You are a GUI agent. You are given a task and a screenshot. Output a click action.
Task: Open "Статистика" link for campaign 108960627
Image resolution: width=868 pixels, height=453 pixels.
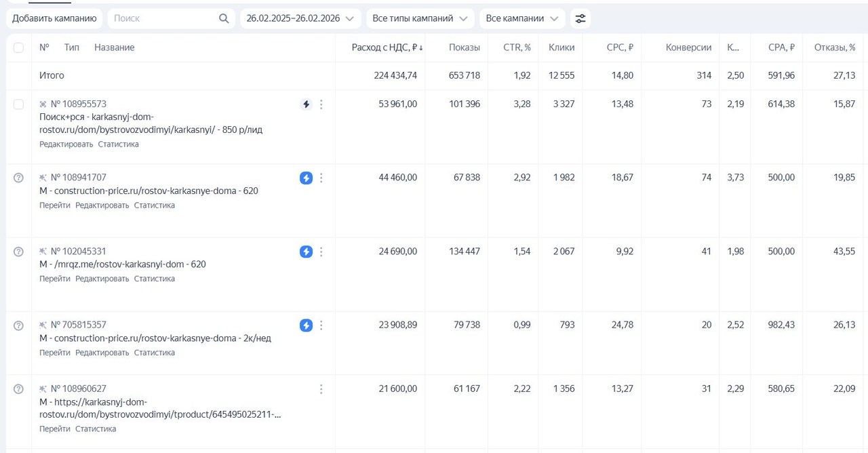tap(96, 429)
